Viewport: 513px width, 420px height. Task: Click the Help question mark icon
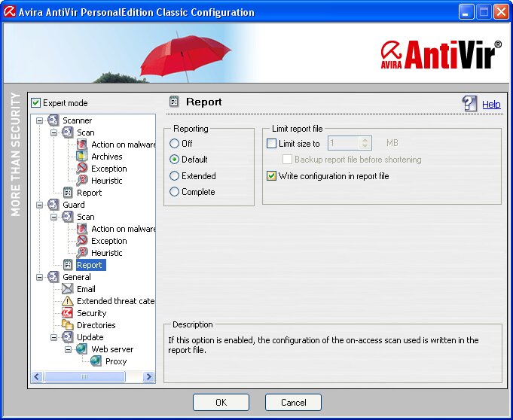(x=469, y=104)
